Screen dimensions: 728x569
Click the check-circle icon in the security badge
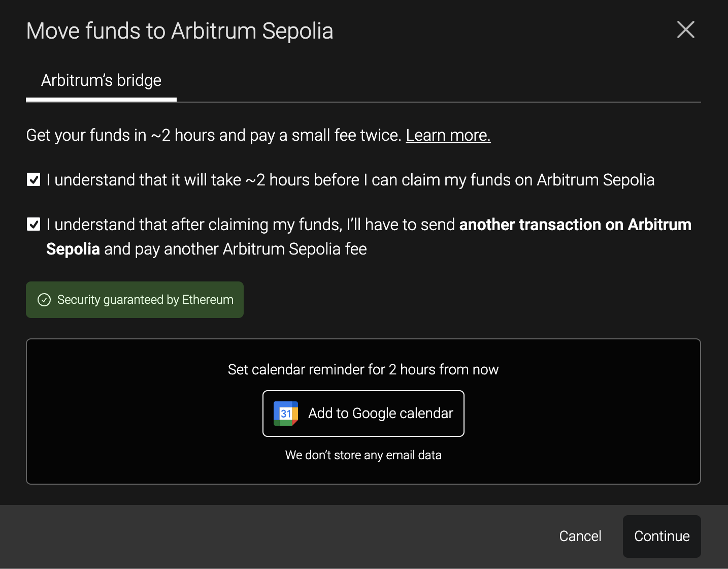click(x=44, y=300)
